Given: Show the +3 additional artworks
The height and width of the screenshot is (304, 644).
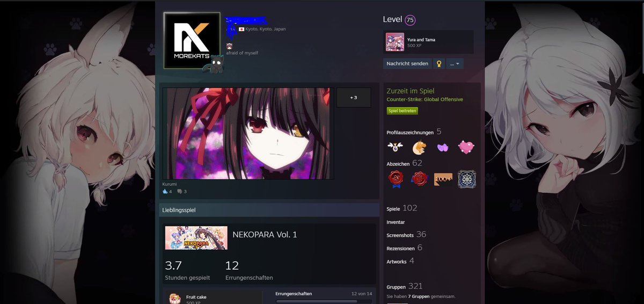Looking at the screenshot, I should [x=353, y=97].
